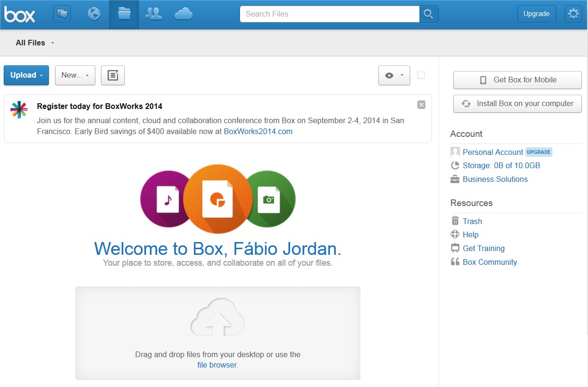Open the Upload dropdown button
The height and width of the screenshot is (387, 588).
coord(26,75)
